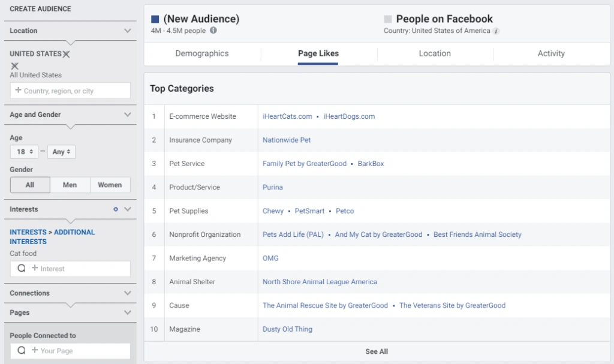Image resolution: width=614 pixels, height=364 pixels.
Task: Click the Interests settings gear icon
Action: [x=116, y=209]
